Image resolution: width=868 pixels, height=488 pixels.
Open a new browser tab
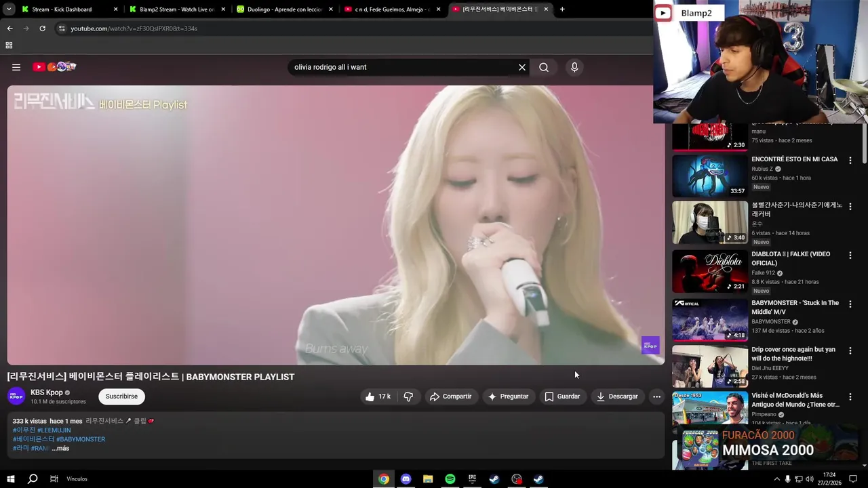click(562, 9)
